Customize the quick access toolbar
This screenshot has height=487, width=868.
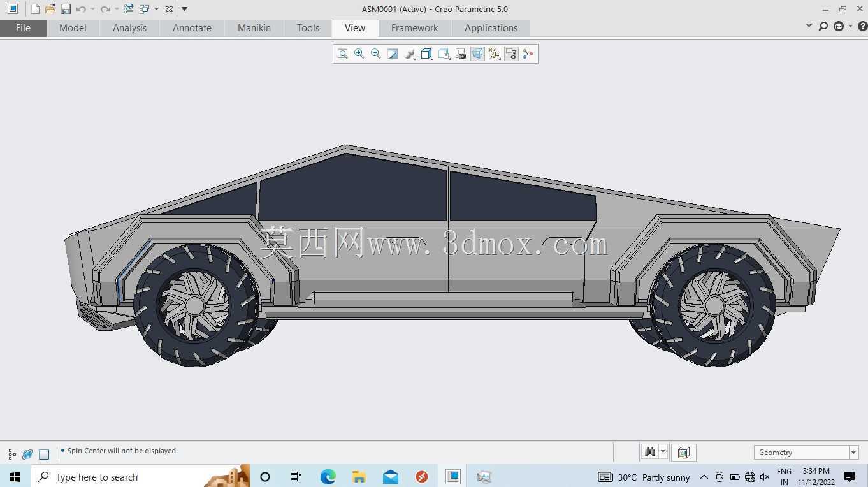pyautogui.click(x=184, y=9)
